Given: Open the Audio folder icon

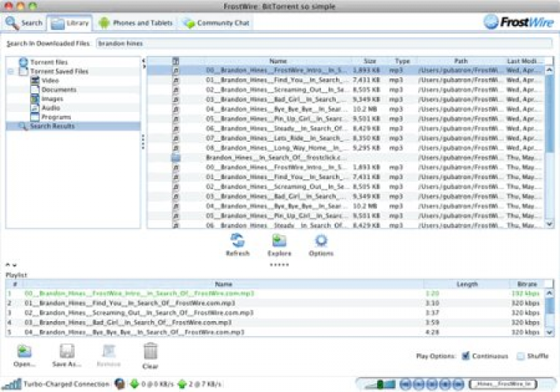Looking at the screenshot, I should point(35,108).
